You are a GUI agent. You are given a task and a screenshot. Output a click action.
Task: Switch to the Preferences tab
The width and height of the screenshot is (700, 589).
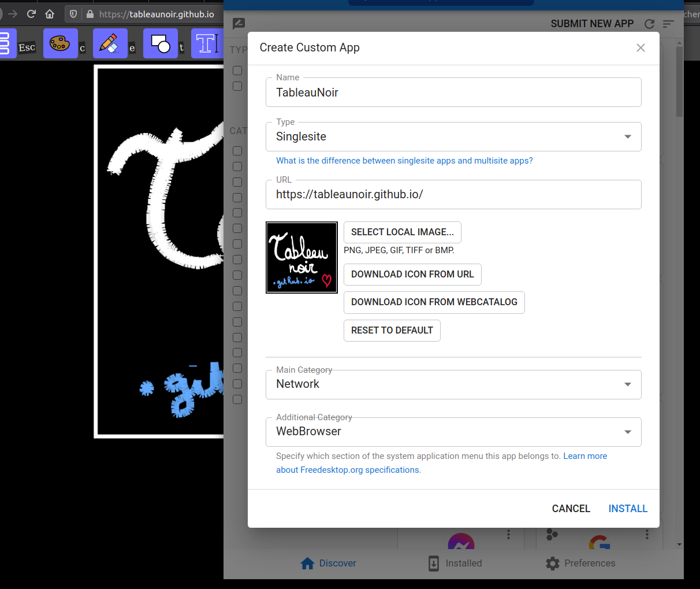[x=581, y=564]
